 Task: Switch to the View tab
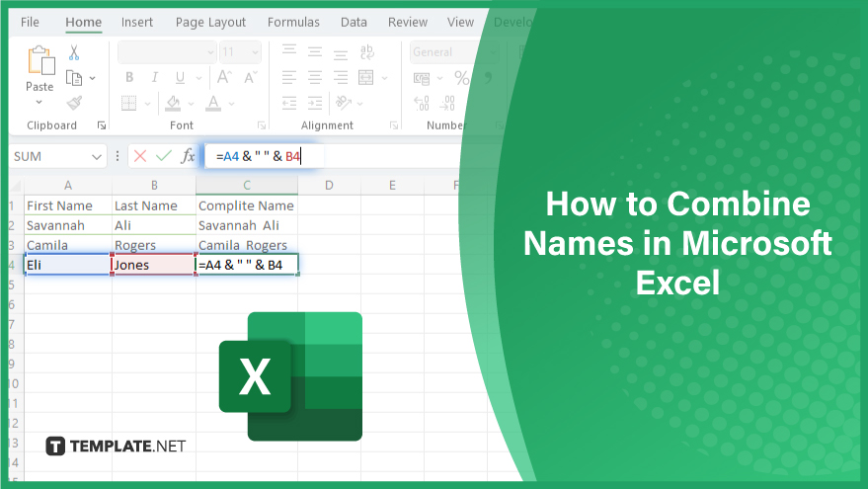tap(460, 22)
